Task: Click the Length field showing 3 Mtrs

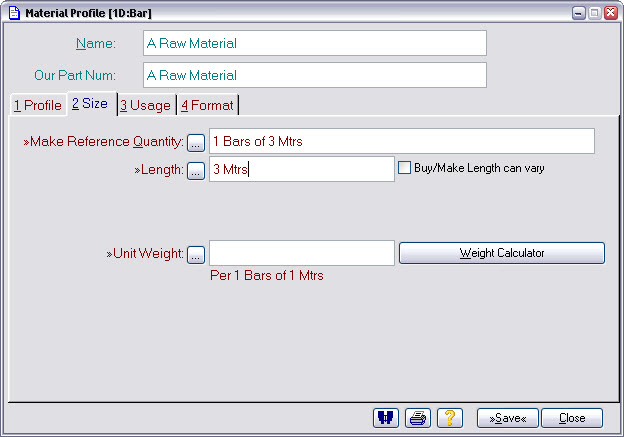Action: [302, 169]
